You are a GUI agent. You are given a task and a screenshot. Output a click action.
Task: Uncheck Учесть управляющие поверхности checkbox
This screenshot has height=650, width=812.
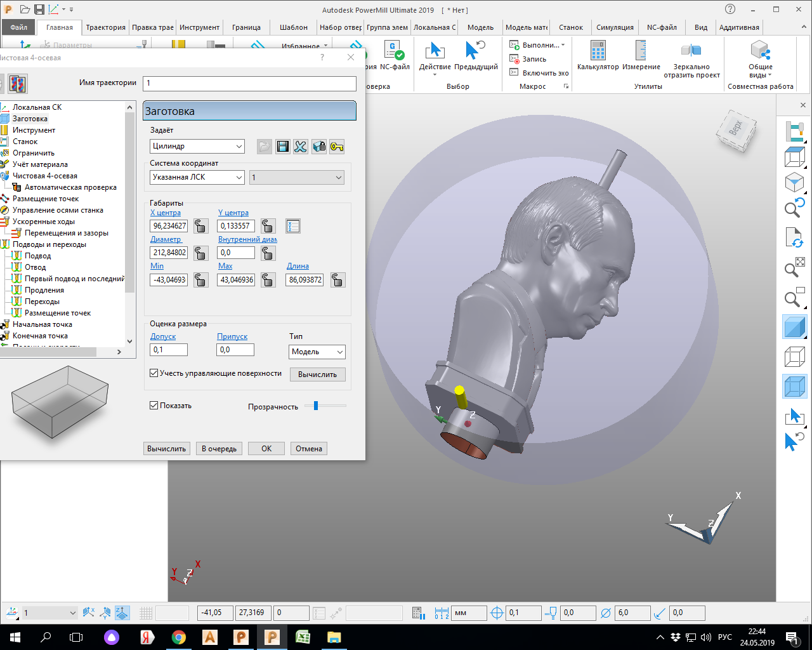coord(154,373)
